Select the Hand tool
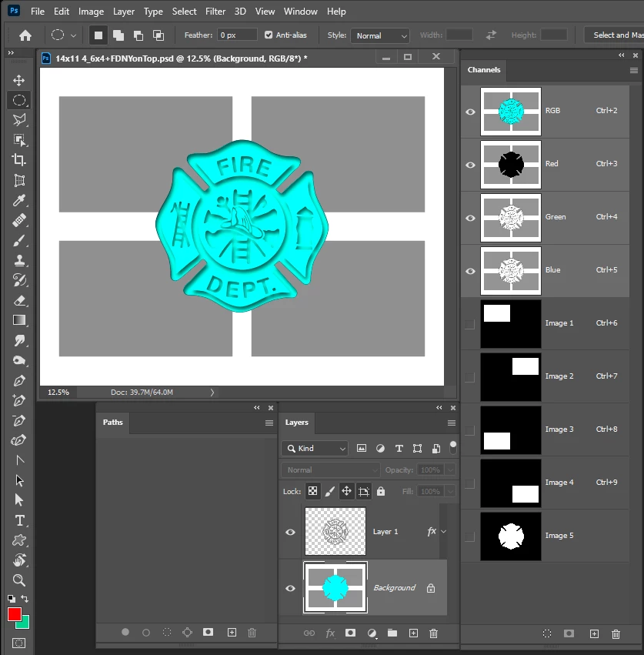Screen dimensions: 644x655 [18, 560]
